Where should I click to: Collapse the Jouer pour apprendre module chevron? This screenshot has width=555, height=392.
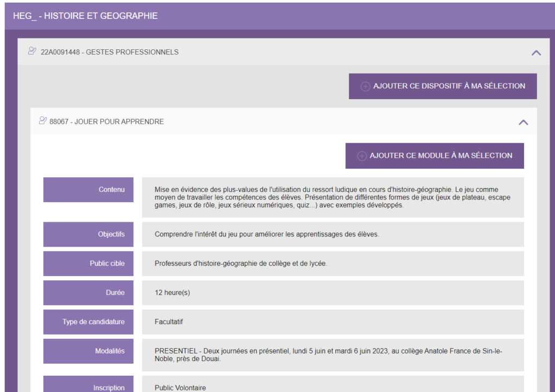(x=523, y=122)
